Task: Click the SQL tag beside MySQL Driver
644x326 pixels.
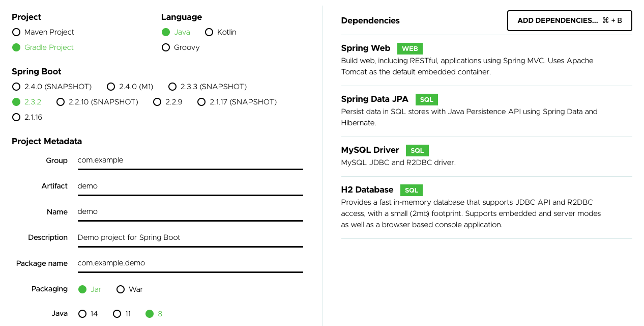Action: pyautogui.click(x=417, y=150)
